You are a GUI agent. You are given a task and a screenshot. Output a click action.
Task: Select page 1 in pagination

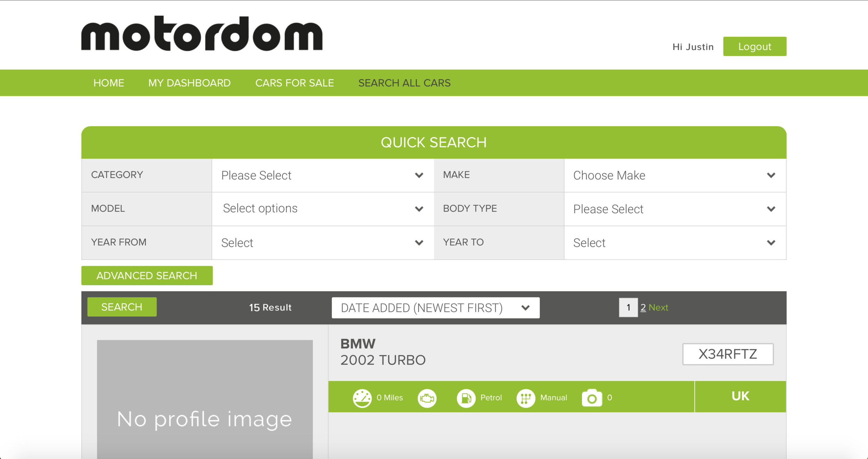tap(628, 307)
